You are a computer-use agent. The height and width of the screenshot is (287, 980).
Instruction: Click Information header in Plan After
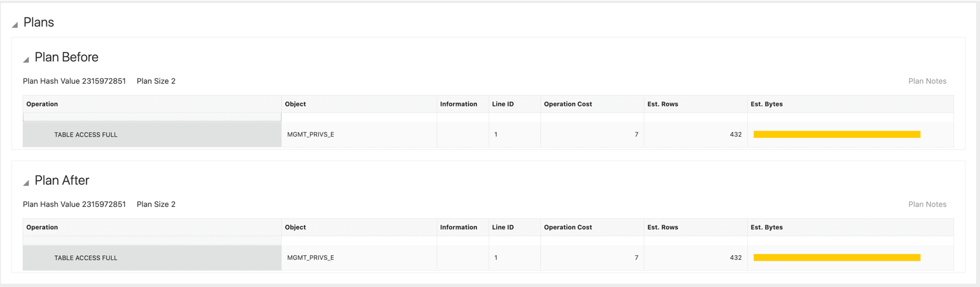458,227
